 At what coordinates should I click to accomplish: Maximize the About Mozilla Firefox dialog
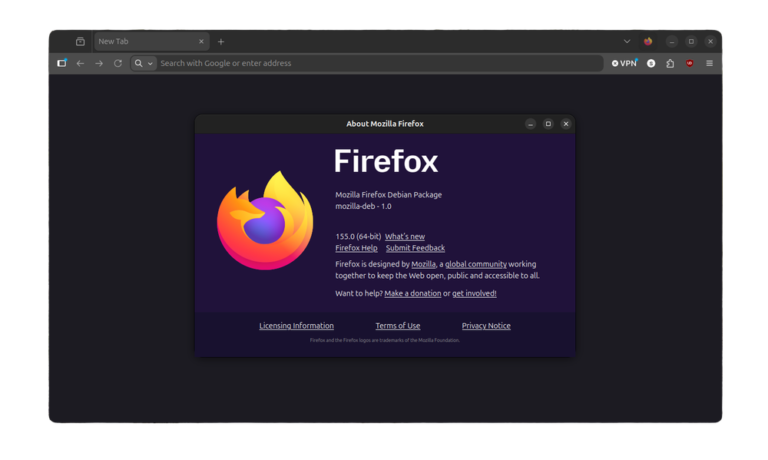(x=548, y=124)
